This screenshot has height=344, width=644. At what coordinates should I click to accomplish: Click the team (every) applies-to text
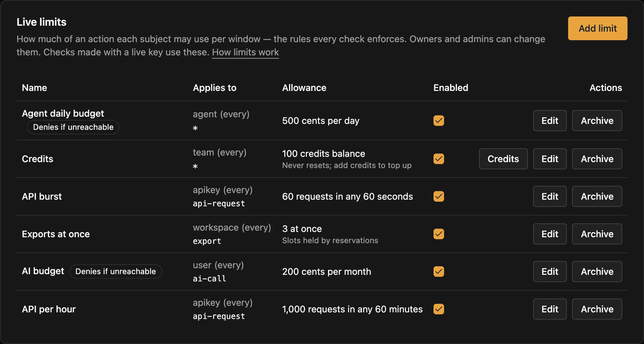[x=219, y=152]
